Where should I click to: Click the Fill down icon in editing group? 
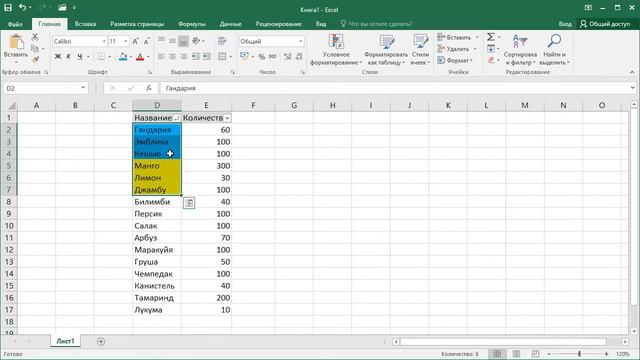491,49
